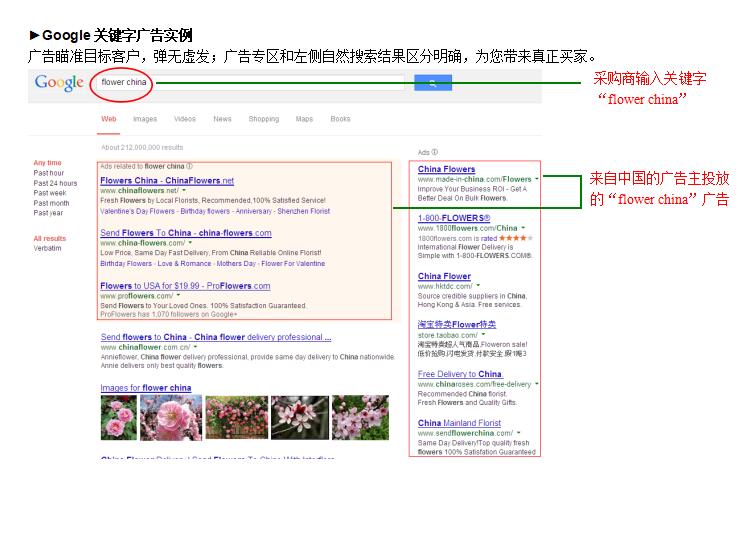Click the star rating of 1800flowers.com
755x556 pixels.
[x=516, y=238]
